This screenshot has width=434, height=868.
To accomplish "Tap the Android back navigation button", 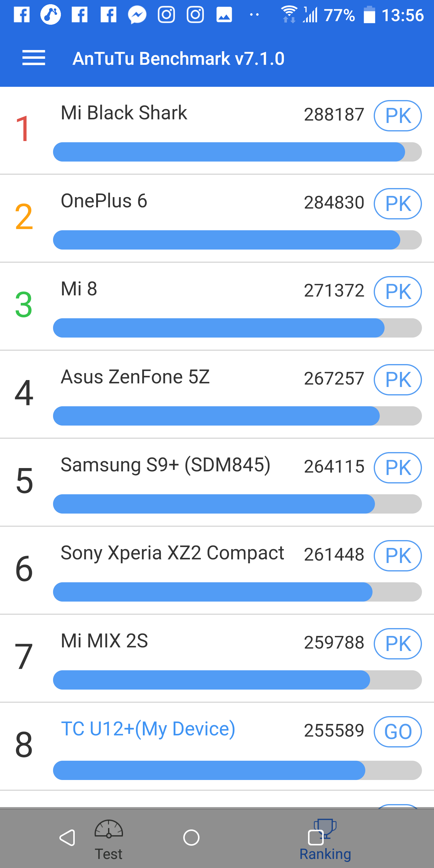I will click(x=67, y=837).
